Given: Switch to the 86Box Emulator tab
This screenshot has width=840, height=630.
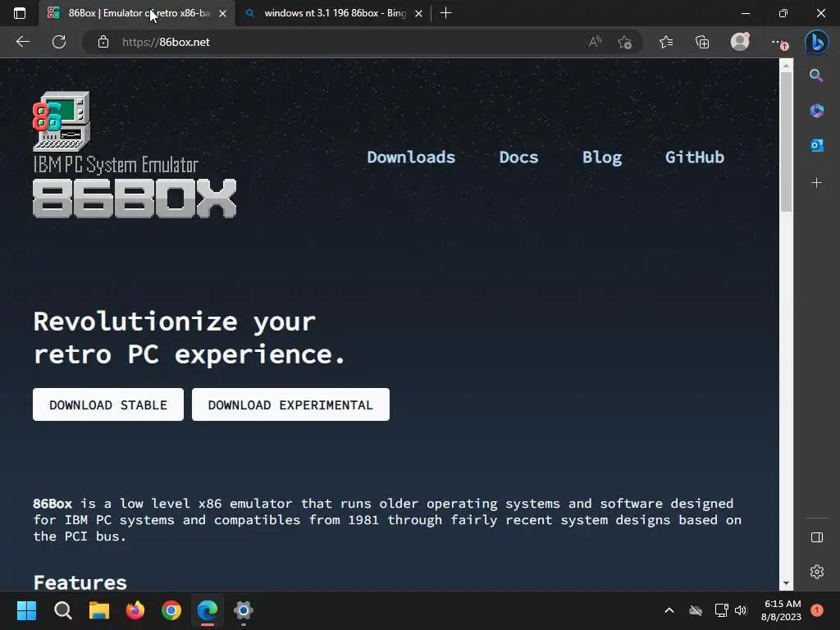Looking at the screenshot, I should click(137, 13).
